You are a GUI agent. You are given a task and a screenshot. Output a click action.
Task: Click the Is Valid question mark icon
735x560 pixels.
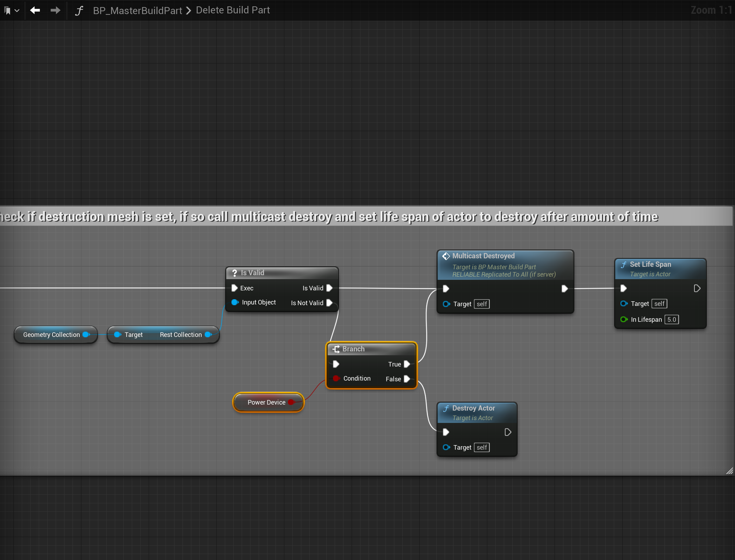coord(235,273)
